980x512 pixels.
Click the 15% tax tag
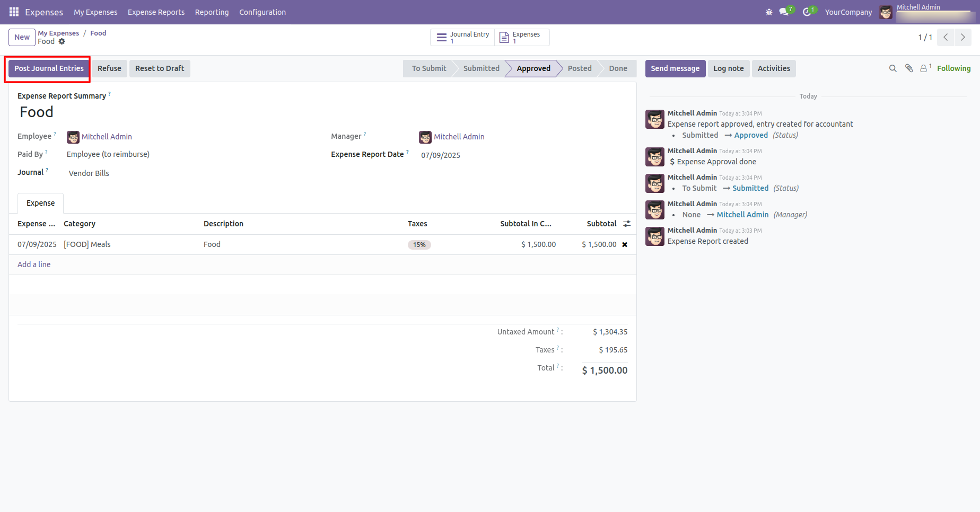click(419, 245)
